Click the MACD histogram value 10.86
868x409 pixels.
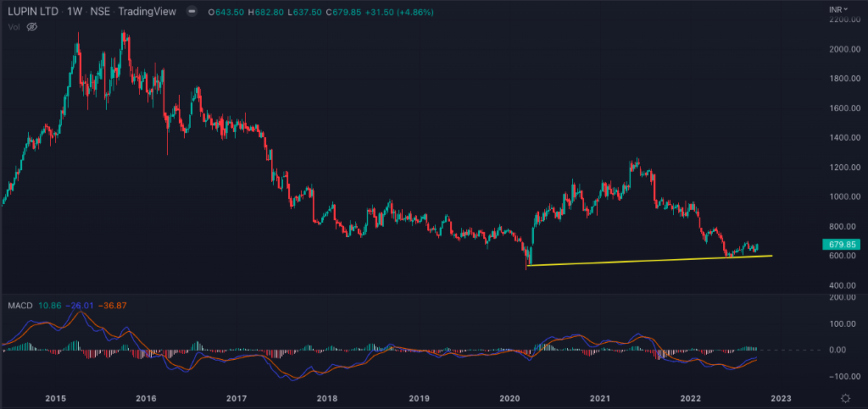50,305
